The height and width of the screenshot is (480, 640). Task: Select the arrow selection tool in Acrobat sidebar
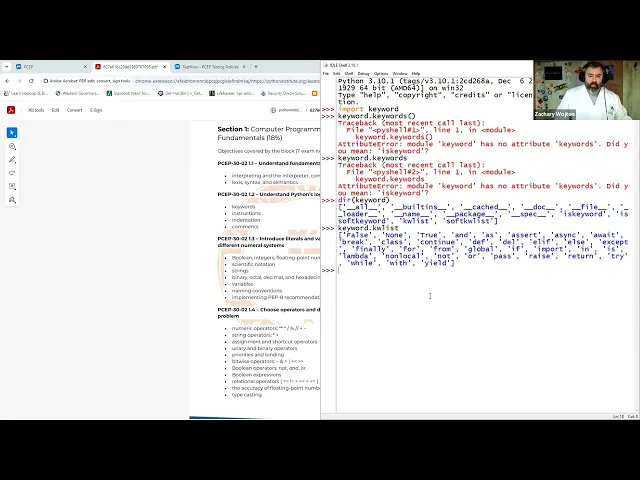click(12, 133)
